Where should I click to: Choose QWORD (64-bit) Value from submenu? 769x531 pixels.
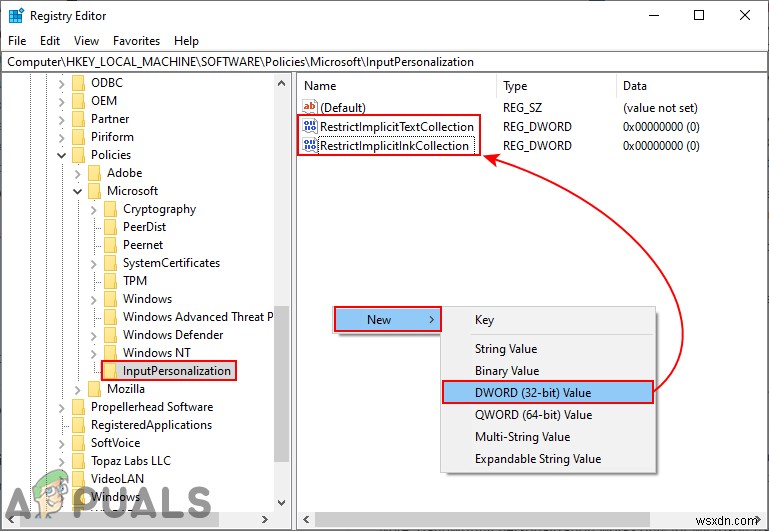click(x=548, y=415)
